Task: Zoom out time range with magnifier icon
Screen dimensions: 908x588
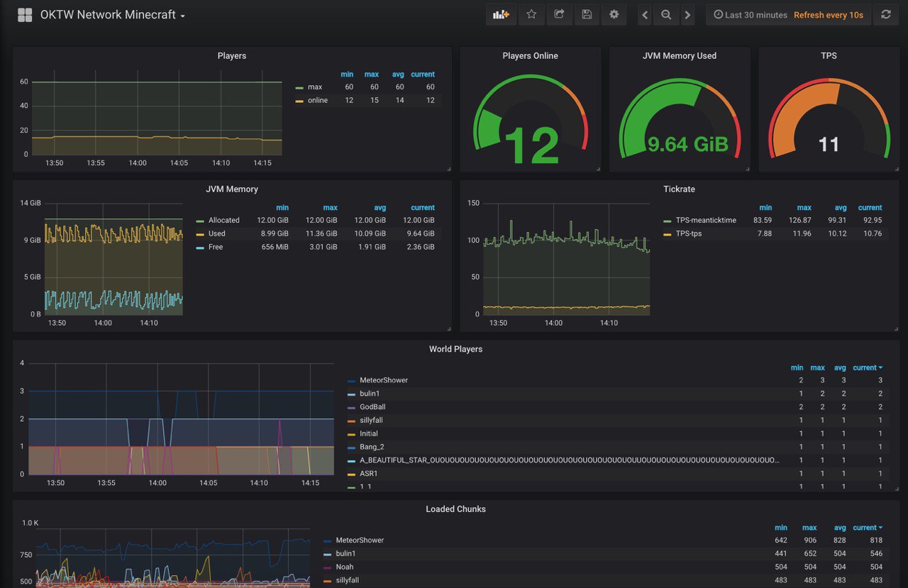Action: click(x=666, y=15)
